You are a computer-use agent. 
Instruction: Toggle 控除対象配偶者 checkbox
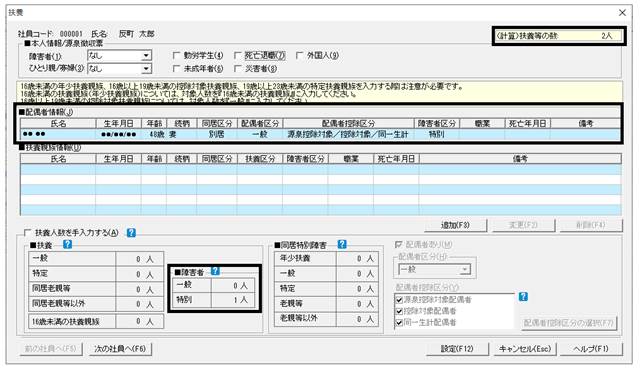(399, 311)
